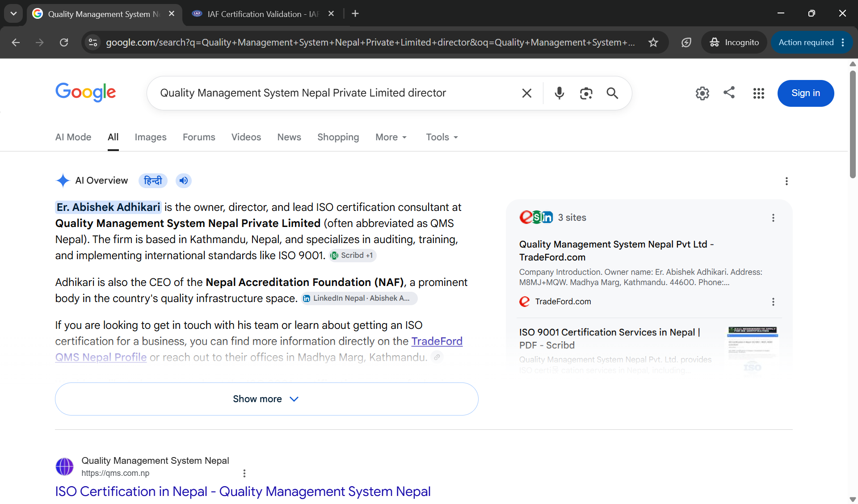Open the LinkedIn Nepal source chip
Viewport: 858px width, 504px height.
point(359,298)
